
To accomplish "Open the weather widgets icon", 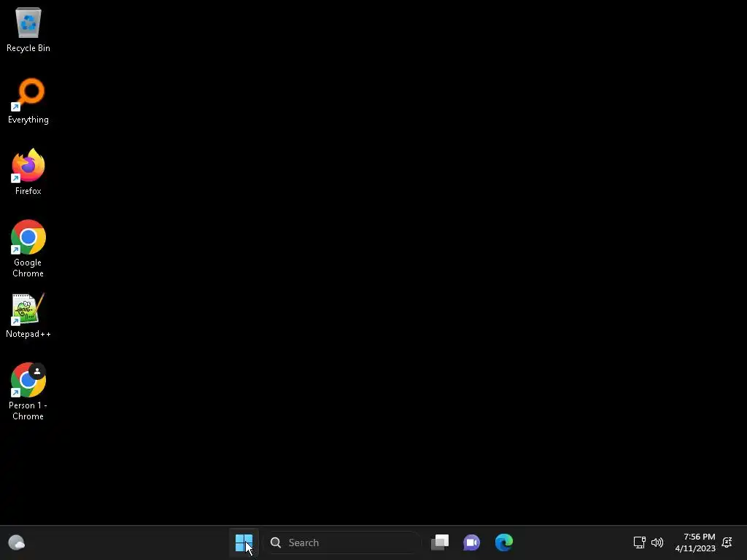I will point(17,542).
